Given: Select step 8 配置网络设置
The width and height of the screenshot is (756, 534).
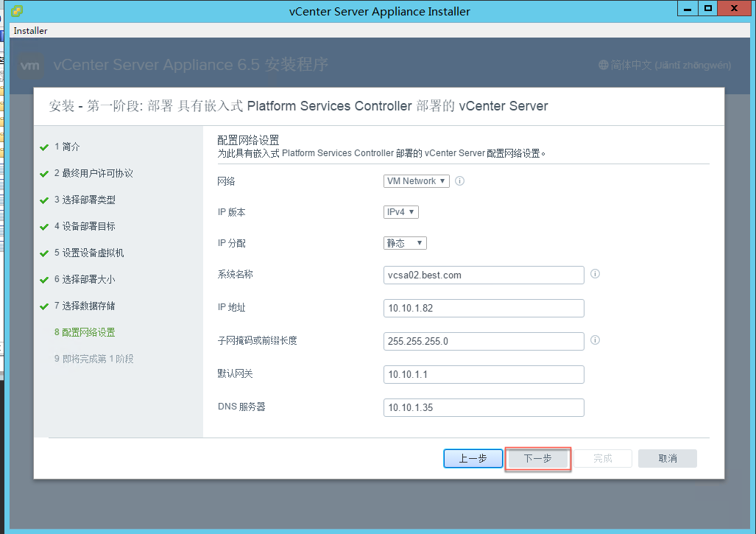Looking at the screenshot, I should click(x=85, y=332).
